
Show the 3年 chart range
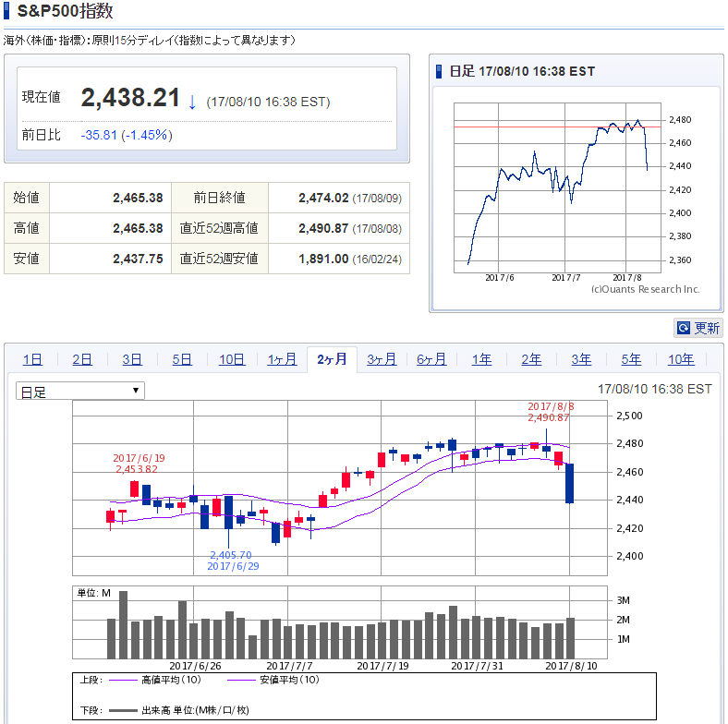tap(581, 359)
